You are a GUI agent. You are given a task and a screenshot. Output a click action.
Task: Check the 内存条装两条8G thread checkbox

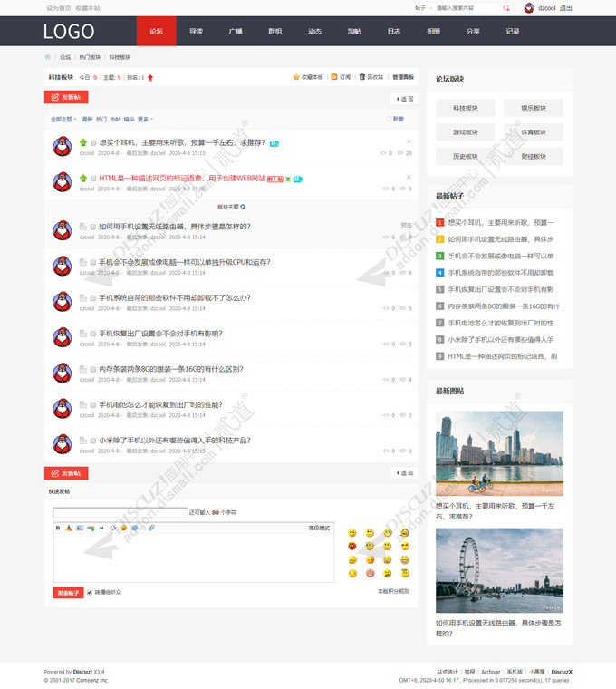click(93, 369)
